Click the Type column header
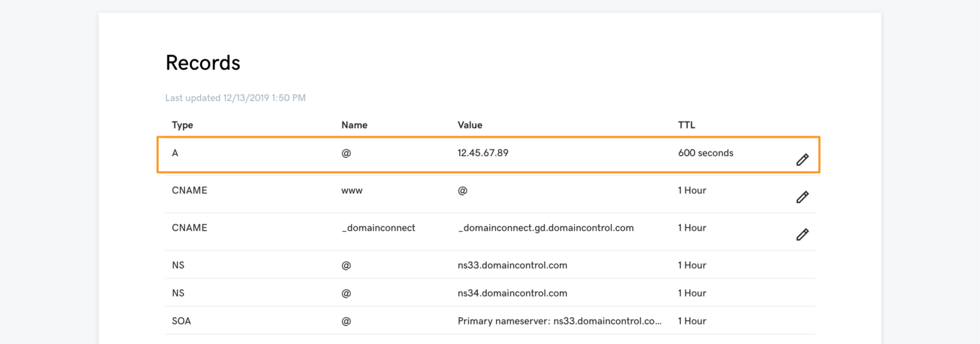The width and height of the screenshot is (980, 344). pyautogui.click(x=182, y=125)
